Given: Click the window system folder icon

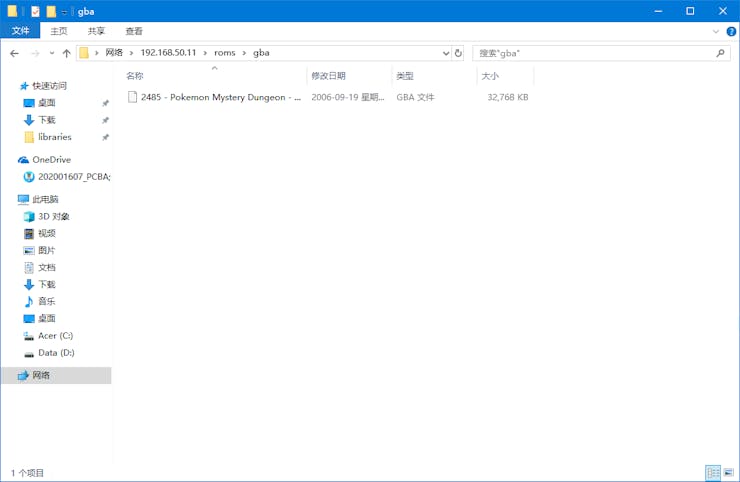Looking at the screenshot, I should (x=12, y=11).
